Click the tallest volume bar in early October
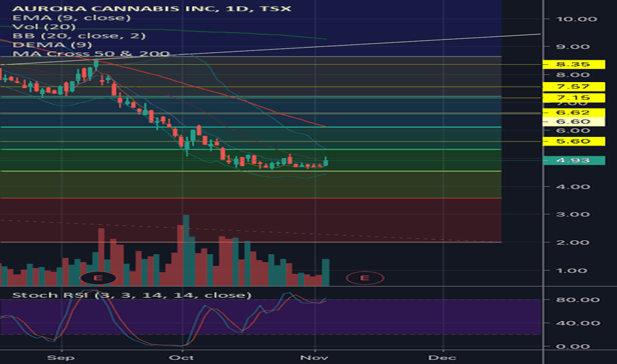The image size is (617, 364). pyautogui.click(x=186, y=250)
